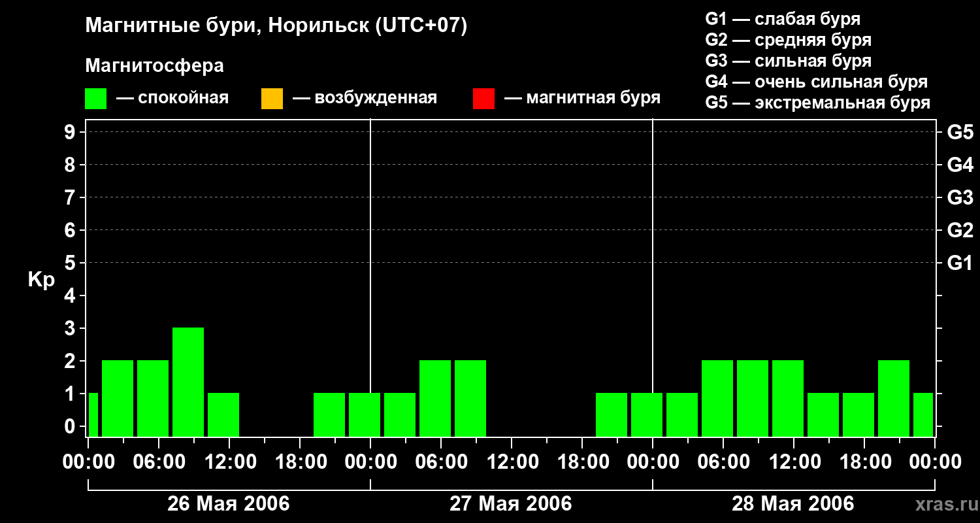The height and width of the screenshot is (523, 980).
Task: Click the '18:00' time label for 28 Мая
Action: point(864,462)
